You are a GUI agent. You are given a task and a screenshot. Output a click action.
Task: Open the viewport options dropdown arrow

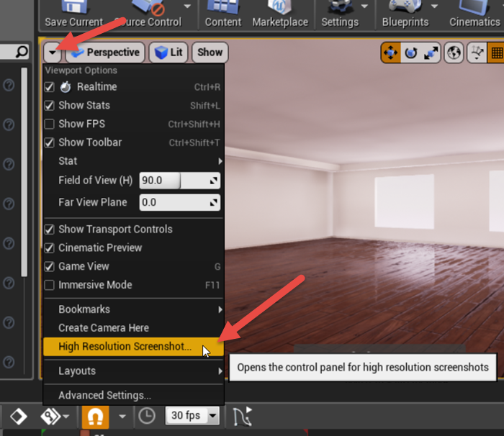tap(53, 53)
